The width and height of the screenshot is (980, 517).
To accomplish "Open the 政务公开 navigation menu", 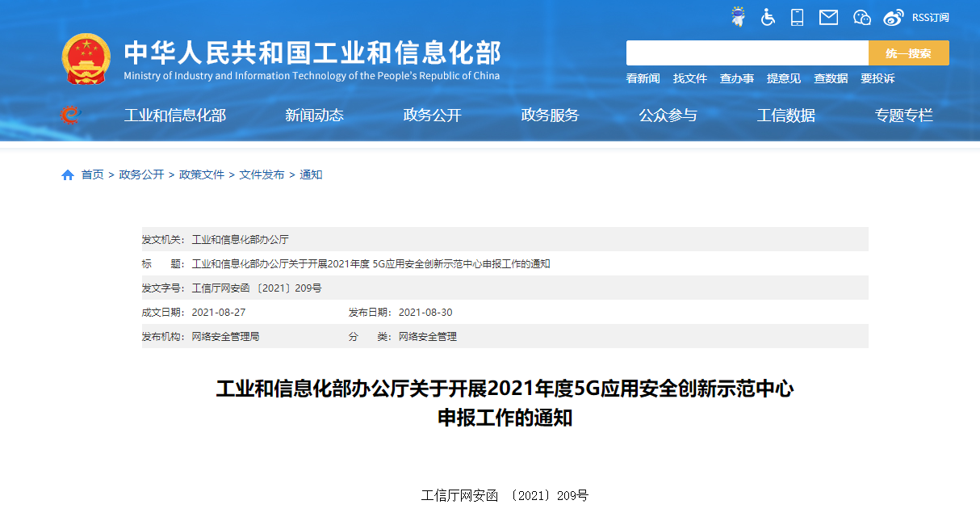I will [x=432, y=116].
